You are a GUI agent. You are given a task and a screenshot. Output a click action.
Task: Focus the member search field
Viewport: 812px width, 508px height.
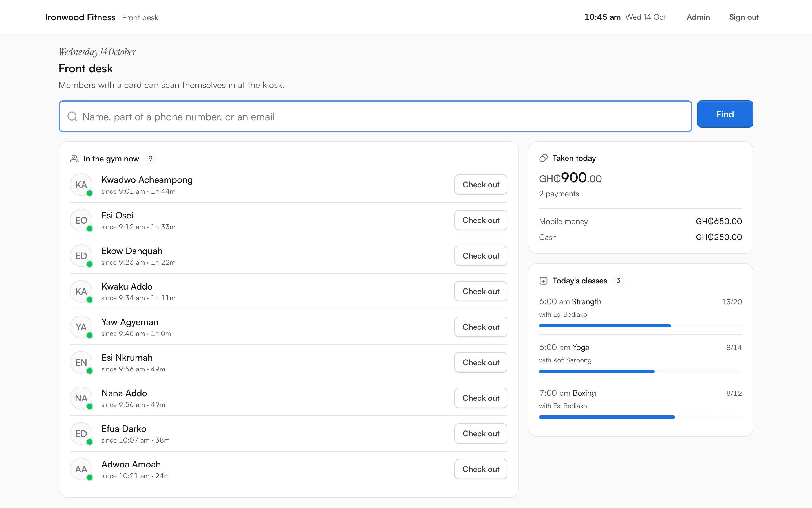click(376, 116)
